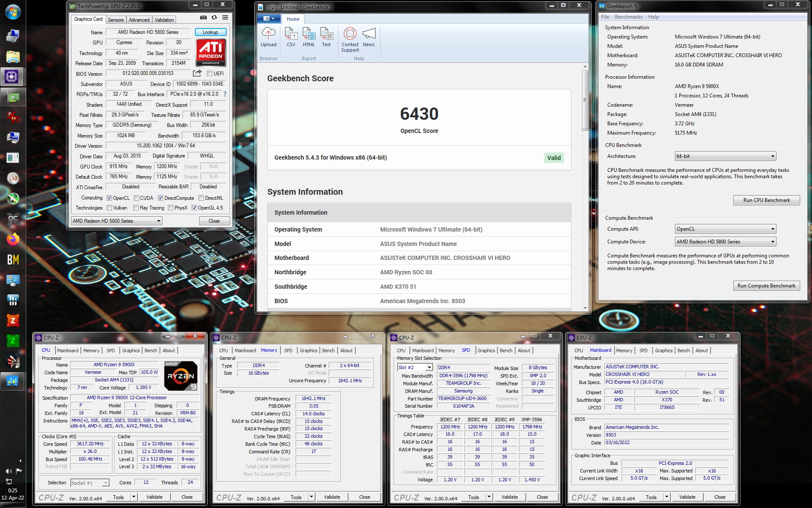The height and width of the screenshot is (508, 812).
Task: Open the BM taskbar icon
Action: [x=13, y=260]
